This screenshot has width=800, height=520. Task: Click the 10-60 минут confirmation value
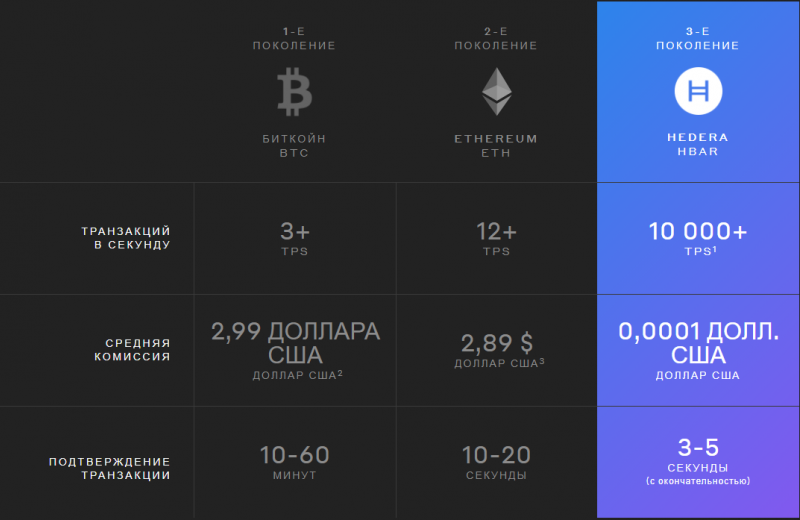click(x=294, y=461)
